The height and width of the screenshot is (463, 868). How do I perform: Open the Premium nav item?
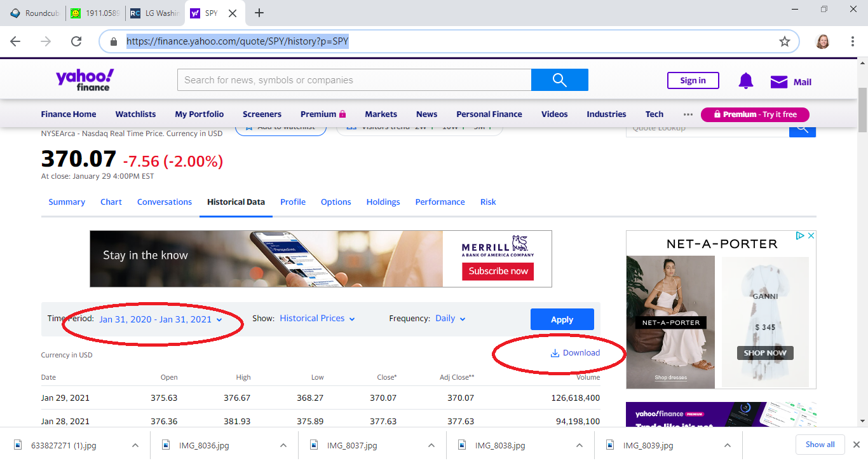323,114
